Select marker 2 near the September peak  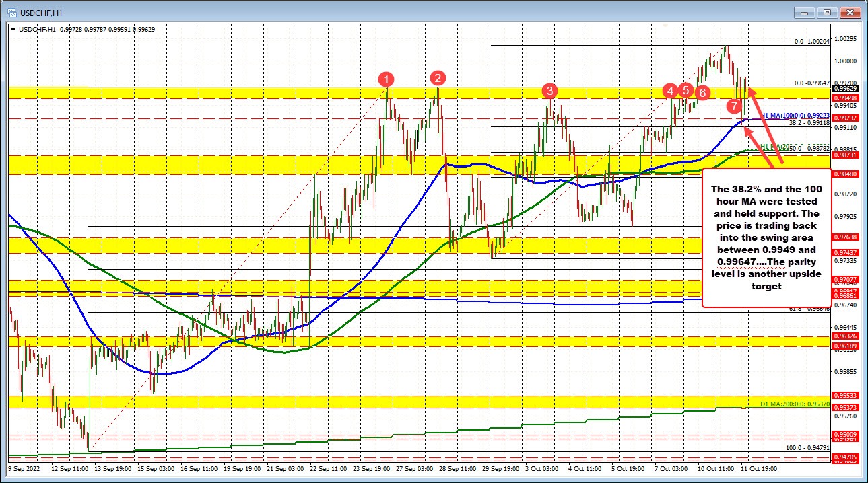437,79
